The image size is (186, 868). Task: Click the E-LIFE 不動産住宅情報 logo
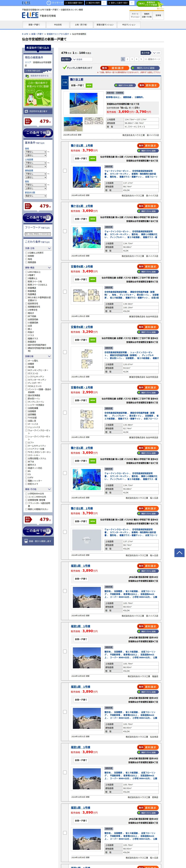(39, 15)
